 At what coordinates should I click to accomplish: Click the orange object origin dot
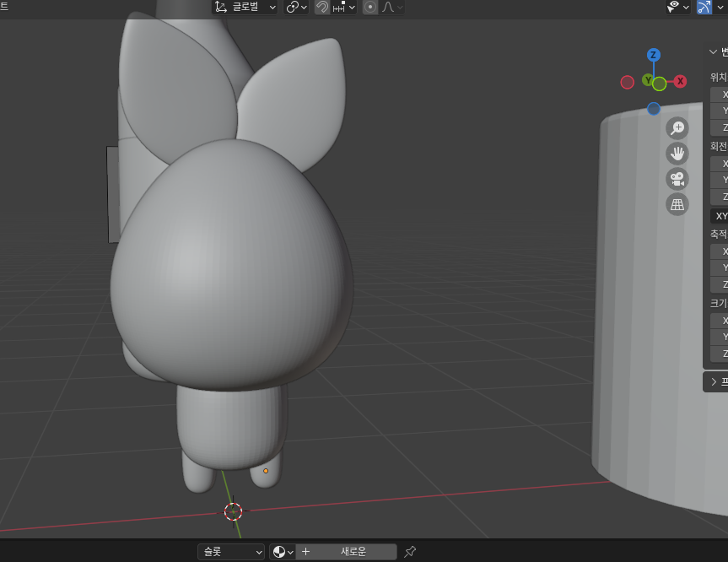click(x=266, y=471)
